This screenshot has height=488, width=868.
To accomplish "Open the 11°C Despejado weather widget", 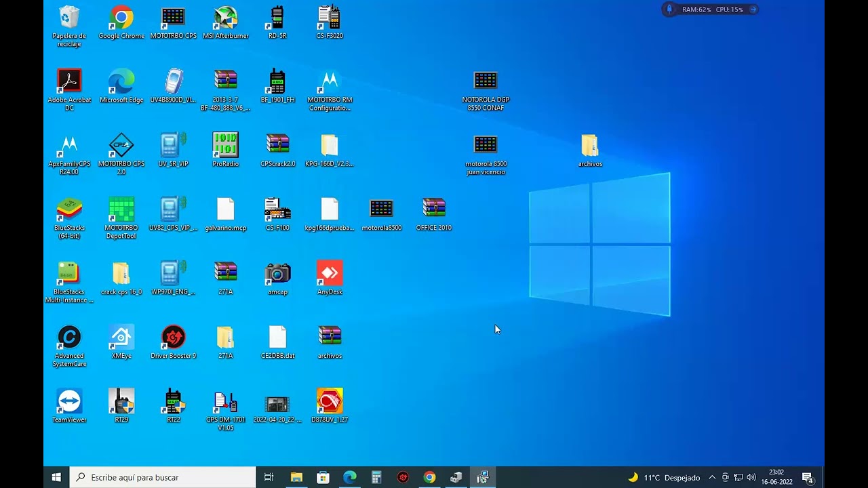I will (664, 477).
